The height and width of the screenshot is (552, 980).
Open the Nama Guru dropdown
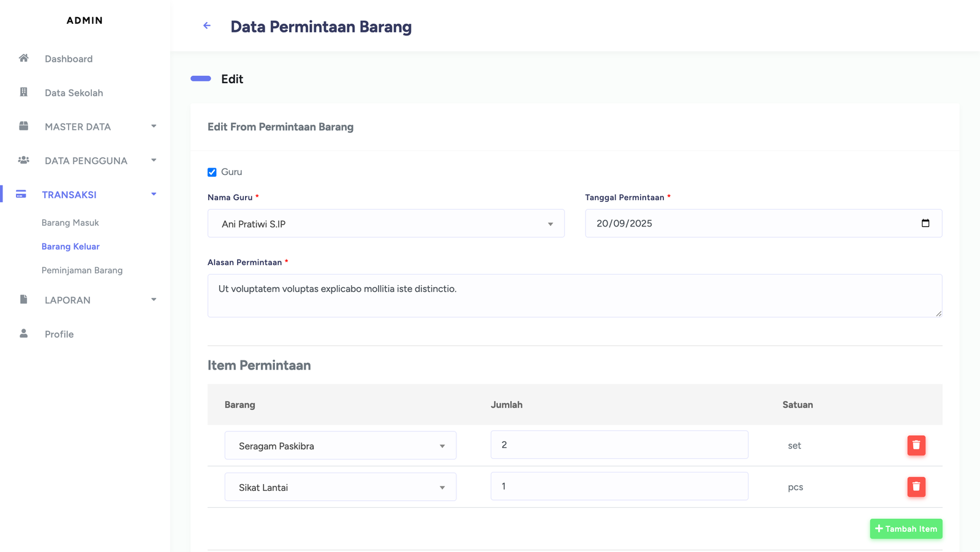click(x=386, y=224)
